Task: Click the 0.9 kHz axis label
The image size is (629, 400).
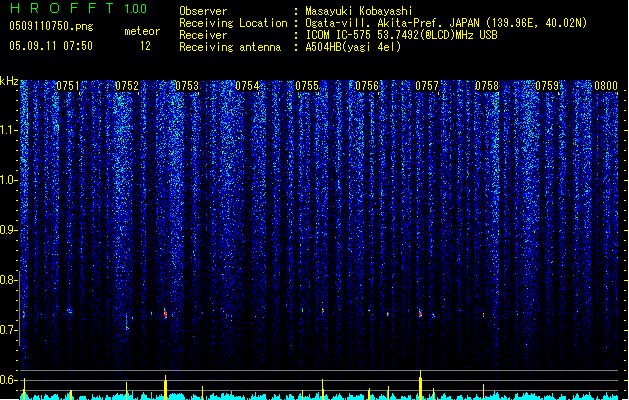Action: point(8,230)
